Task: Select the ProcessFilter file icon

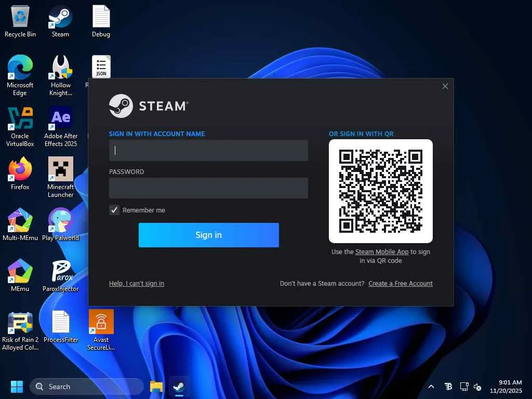Action: (x=61, y=326)
